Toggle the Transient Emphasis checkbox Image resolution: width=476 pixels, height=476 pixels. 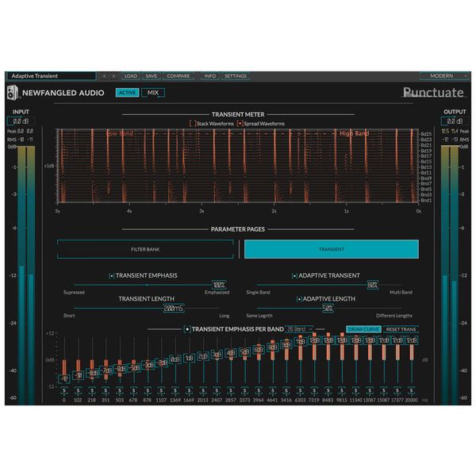coord(111,276)
